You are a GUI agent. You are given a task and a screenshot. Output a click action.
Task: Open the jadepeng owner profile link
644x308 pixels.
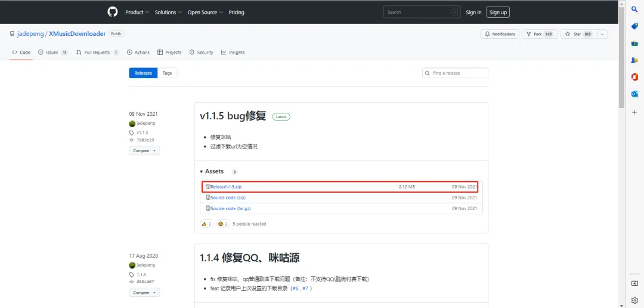(x=31, y=33)
